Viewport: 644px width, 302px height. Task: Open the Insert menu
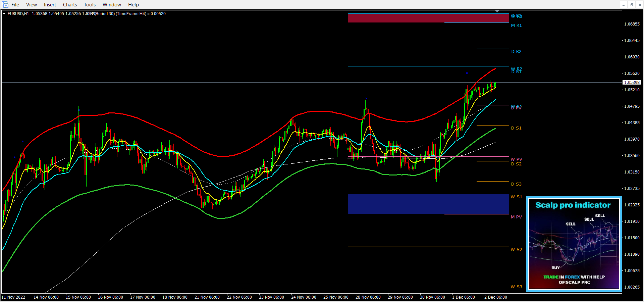[x=50, y=5]
